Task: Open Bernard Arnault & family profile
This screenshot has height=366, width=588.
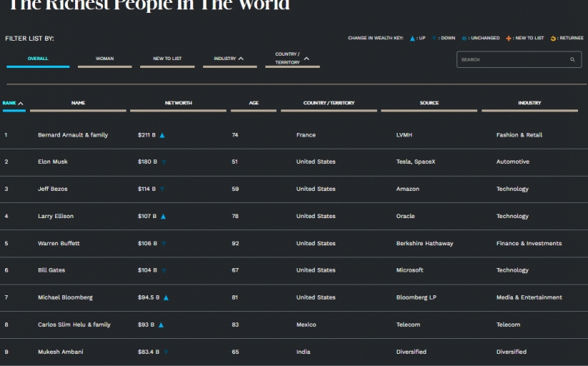Action: point(73,135)
